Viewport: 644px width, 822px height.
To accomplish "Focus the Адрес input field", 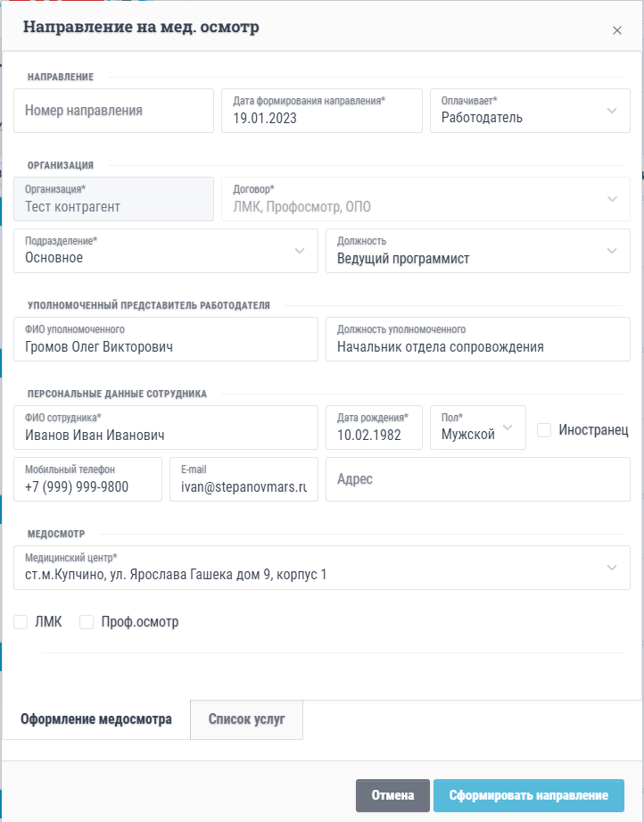I will pos(477,479).
